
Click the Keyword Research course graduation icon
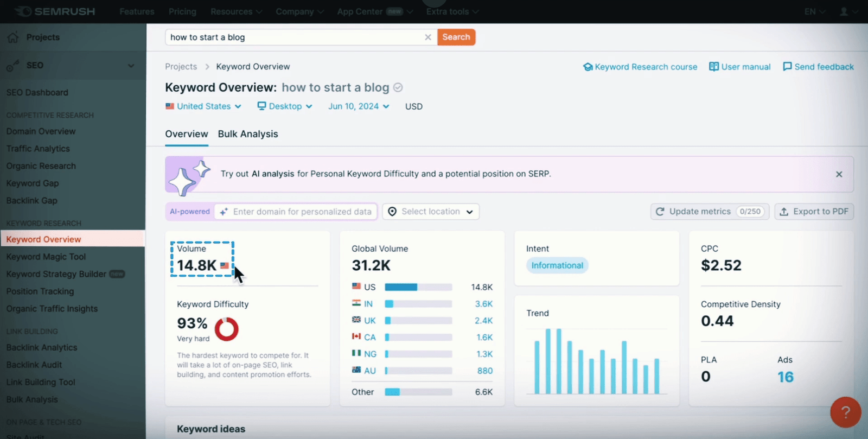588,67
